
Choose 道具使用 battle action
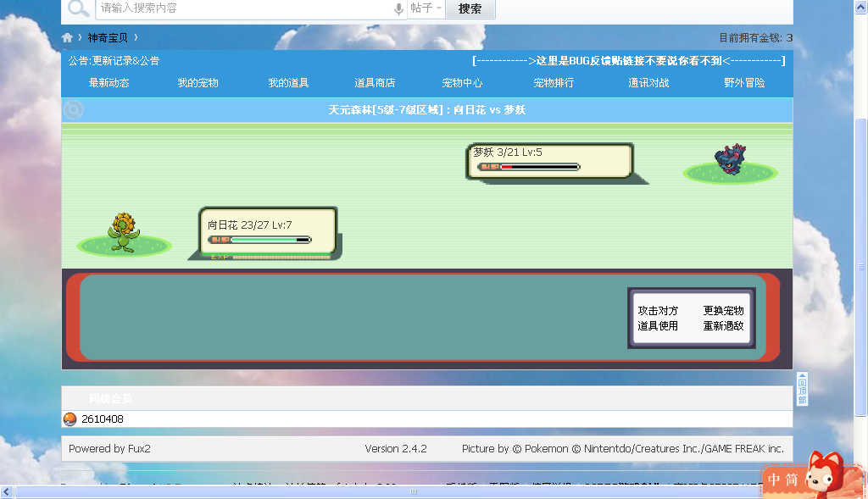[x=658, y=326]
